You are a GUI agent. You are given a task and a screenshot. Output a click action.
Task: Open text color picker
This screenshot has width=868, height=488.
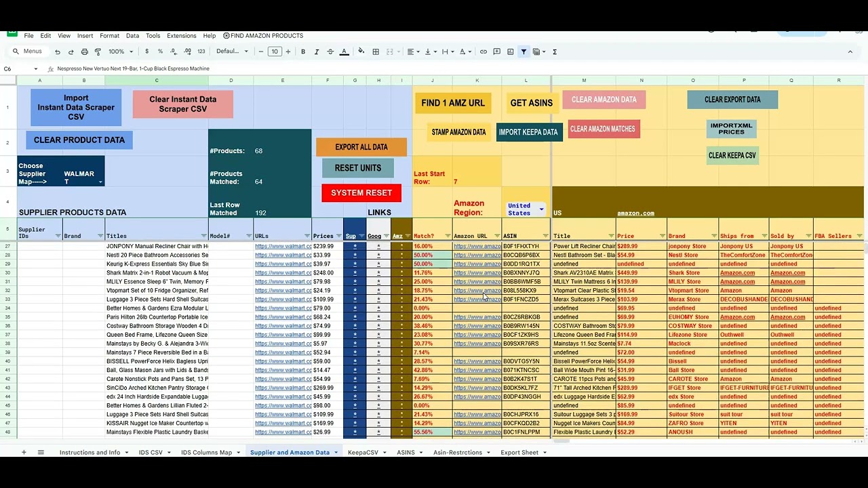tap(344, 52)
